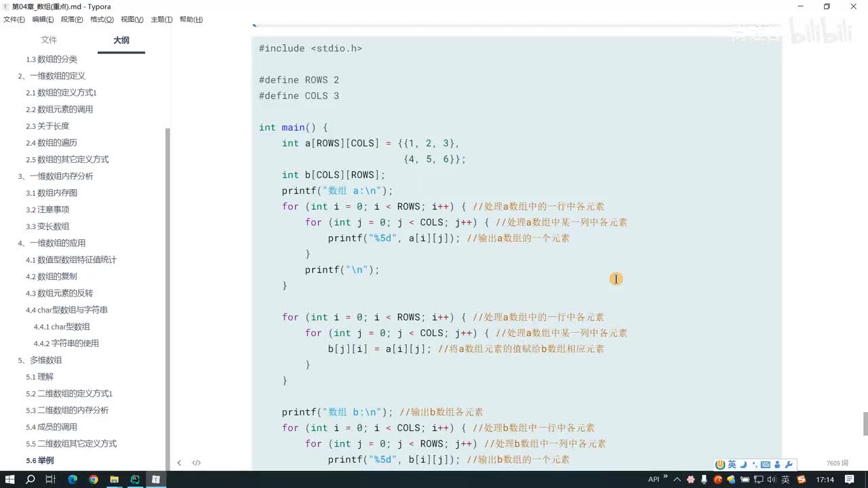
Task: Jump to 4.1 数值型数组特征值统计
Action: click(71, 260)
